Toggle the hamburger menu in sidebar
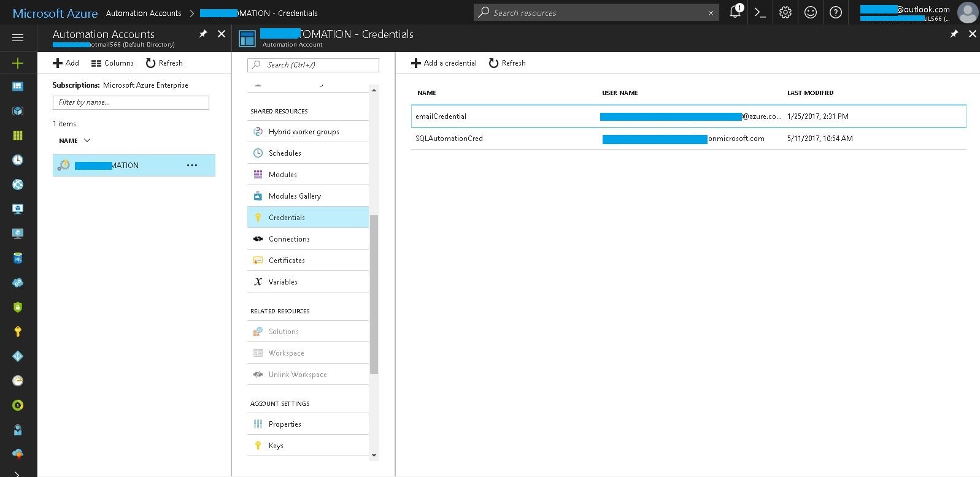This screenshot has height=477, width=980. [x=18, y=38]
